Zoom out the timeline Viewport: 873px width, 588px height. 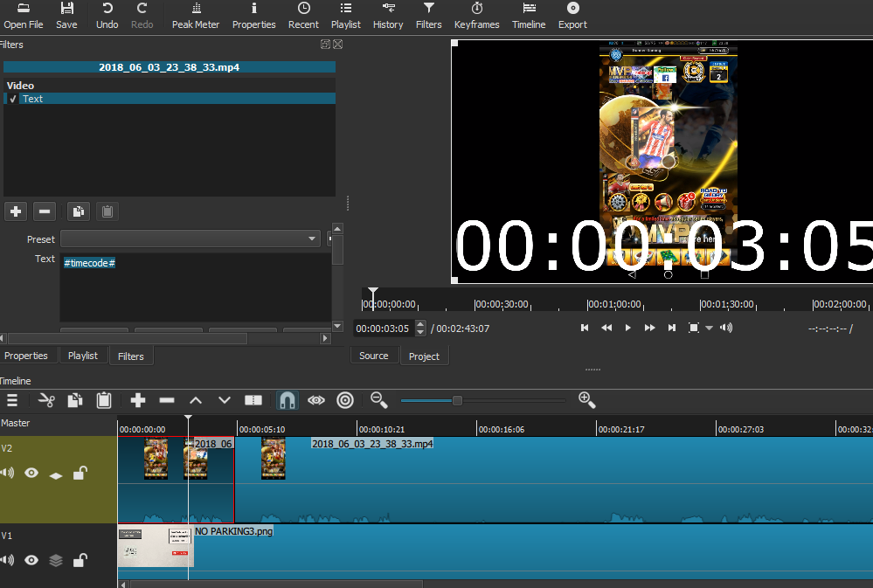pyautogui.click(x=379, y=400)
